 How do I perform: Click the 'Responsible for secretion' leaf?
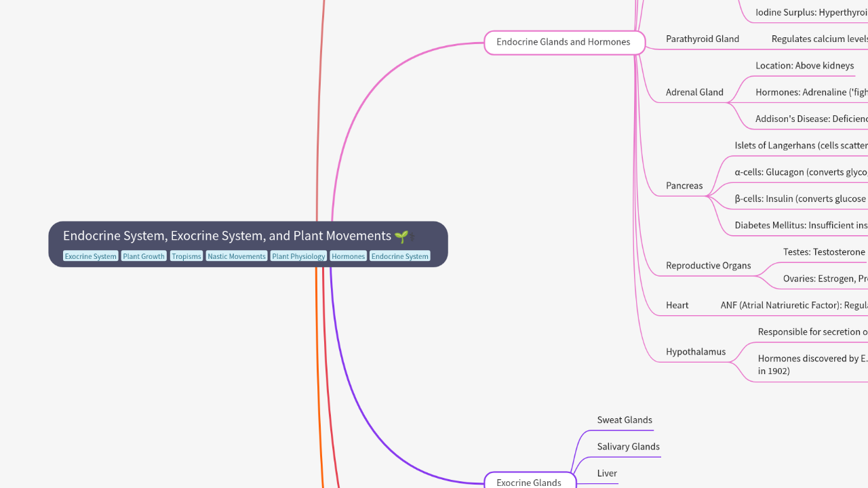(813, 331)
